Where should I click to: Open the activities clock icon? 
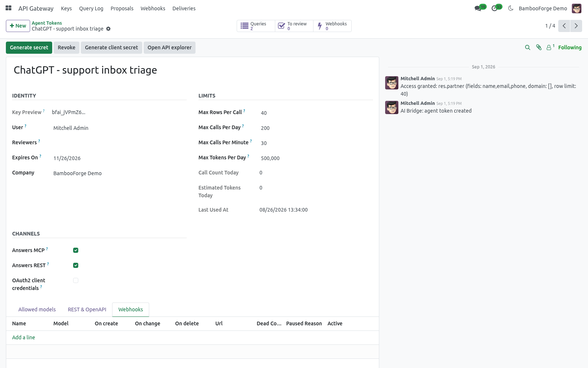point(495,8)
